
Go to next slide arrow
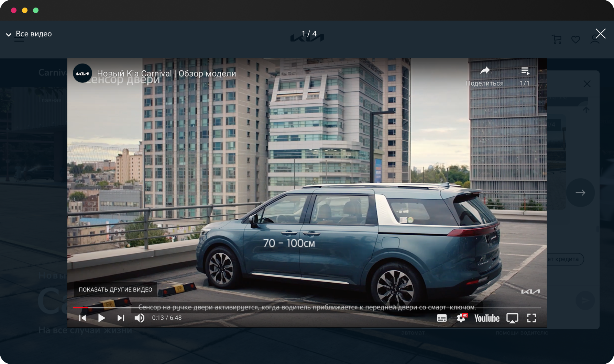[580, 193]
